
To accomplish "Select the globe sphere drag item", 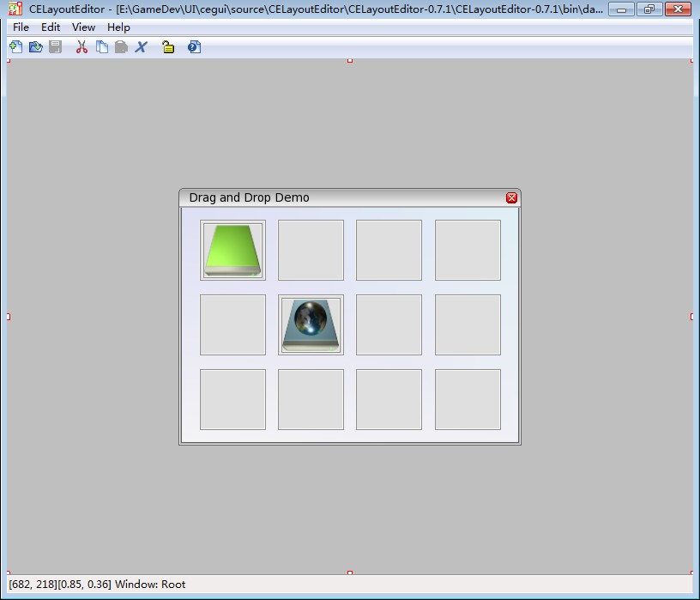I will coord(311,324).
